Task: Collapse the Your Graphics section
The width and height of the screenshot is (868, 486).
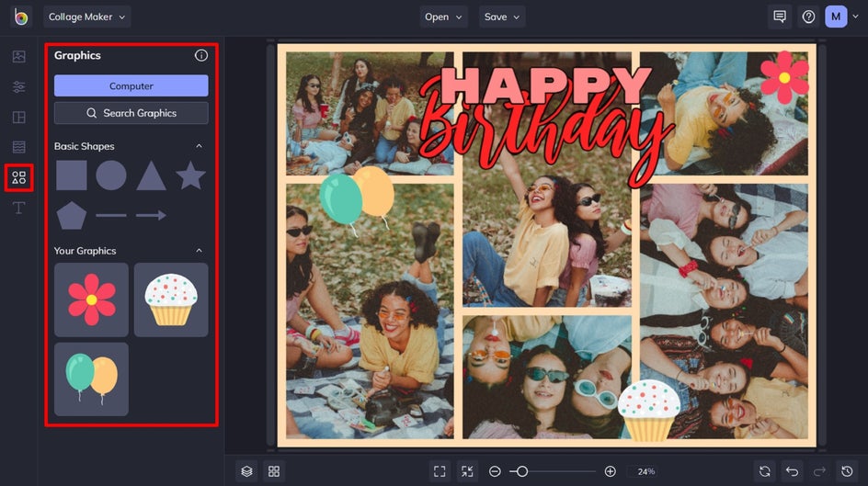Action: (x=199, y=251)
